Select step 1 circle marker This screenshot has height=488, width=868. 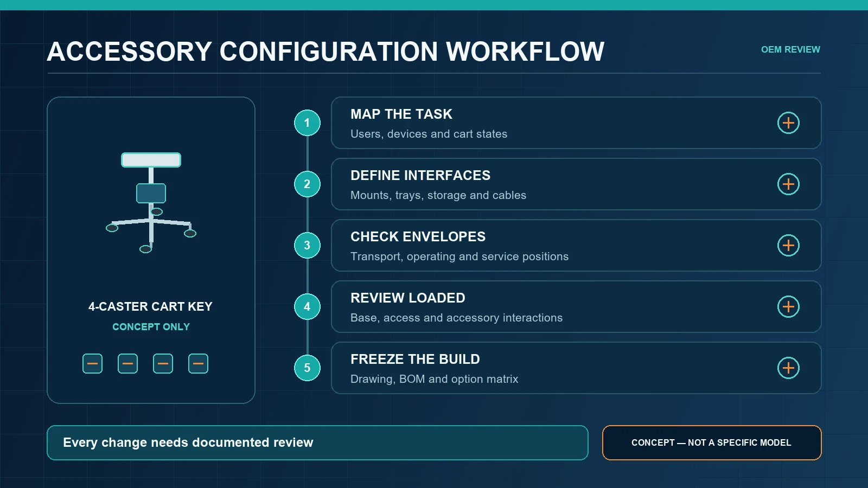[x=307, y=123]
